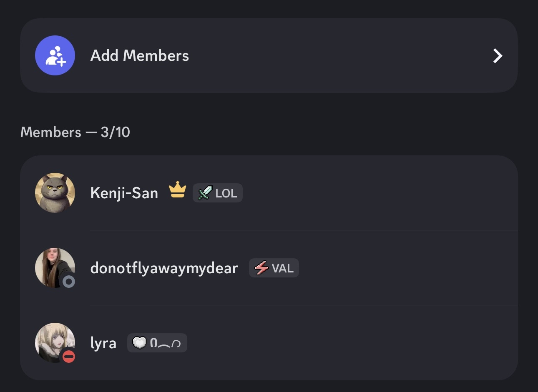Click the white heart icon in lyra's tag
538x392 pixels.
coord(140,343)
